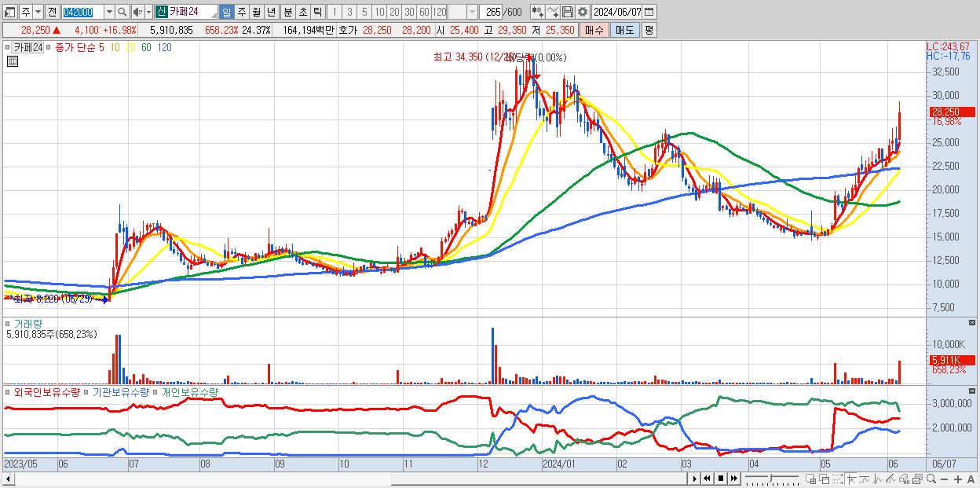This screenshot has width=980, height=488.
Task: Open the left panel toggle icon
Action: (10, 12)
